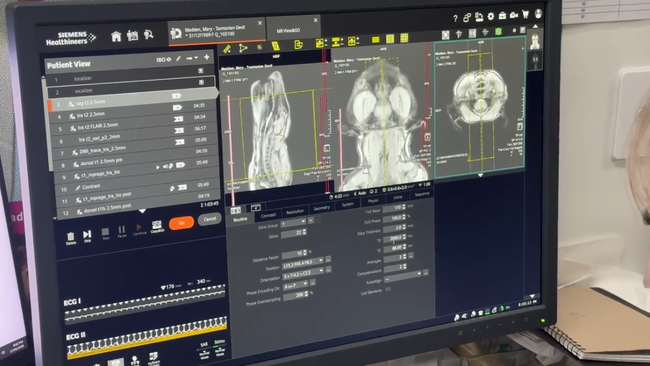Select the yellow copy-reference export tool
Image resolution: width=650 pixels, height=366 pixels.
298,44
